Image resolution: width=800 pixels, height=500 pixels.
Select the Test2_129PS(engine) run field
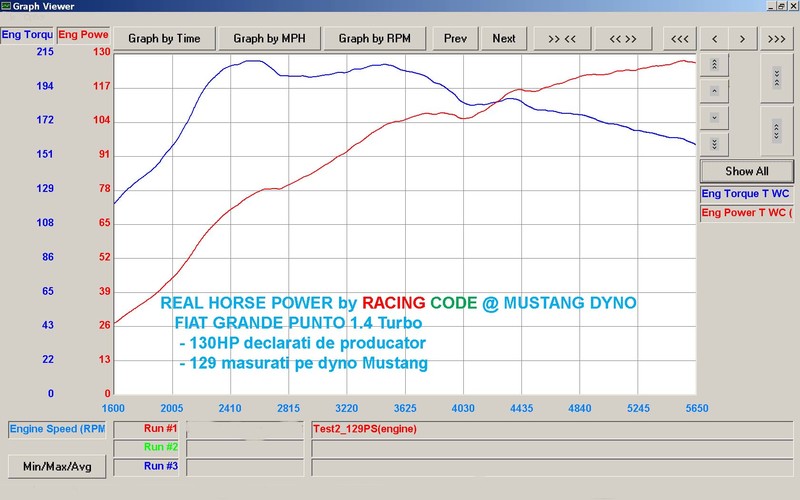(x=552, y=429)
